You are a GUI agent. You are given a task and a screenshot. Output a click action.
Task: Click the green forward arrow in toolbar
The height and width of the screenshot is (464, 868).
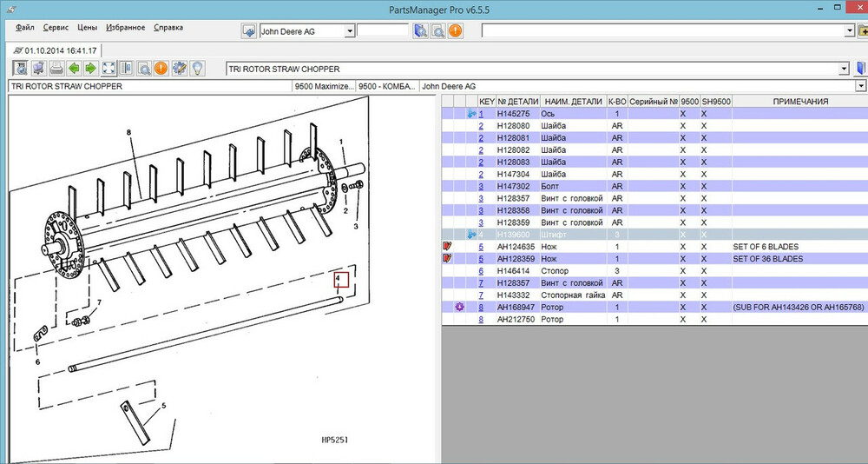(x=90, y=69)
